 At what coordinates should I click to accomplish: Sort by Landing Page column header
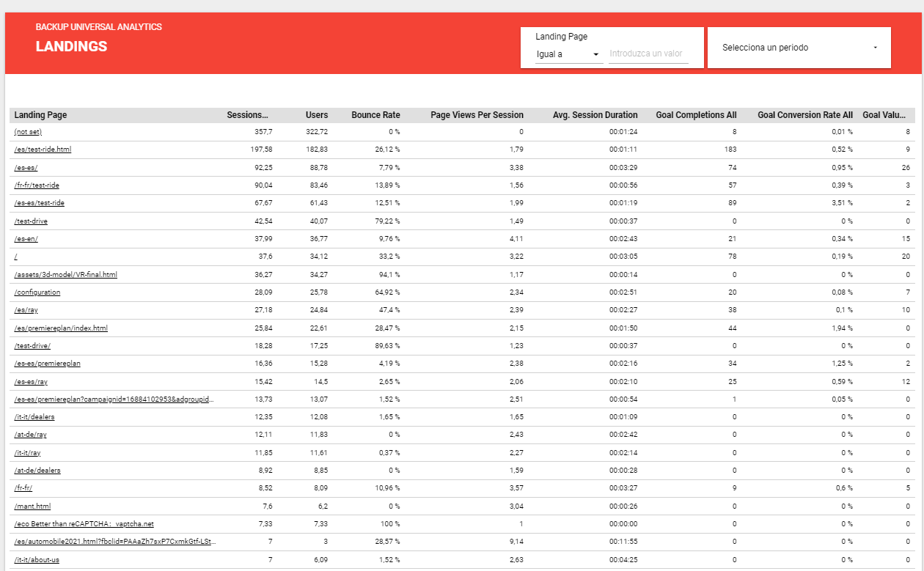tap(40, 115)
